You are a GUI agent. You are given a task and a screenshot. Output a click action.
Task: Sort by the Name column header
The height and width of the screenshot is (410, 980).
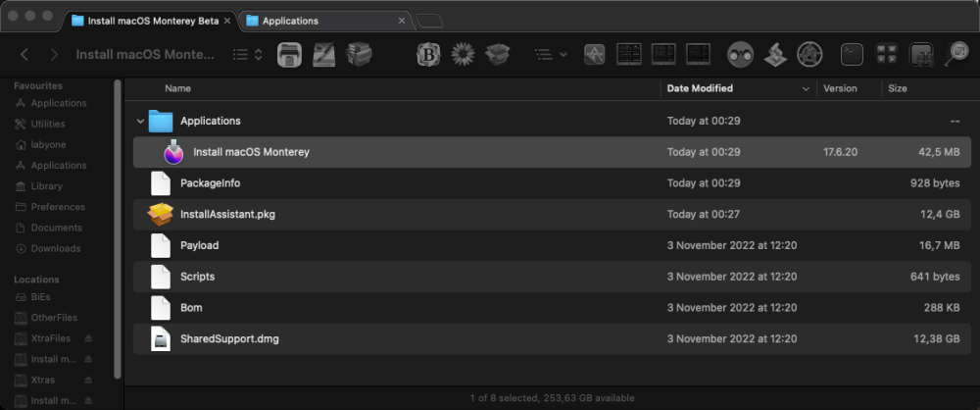pos(177,88)
